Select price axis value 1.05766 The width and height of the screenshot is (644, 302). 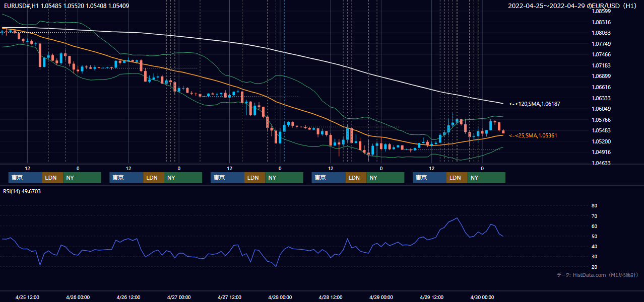click(x=601, y=120)
